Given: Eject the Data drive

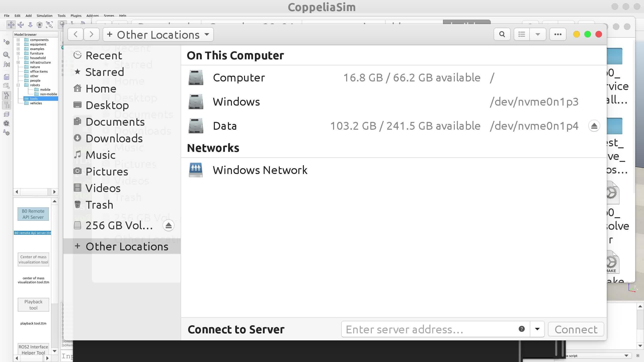Looking at the screenshot, I should [594, 126].
